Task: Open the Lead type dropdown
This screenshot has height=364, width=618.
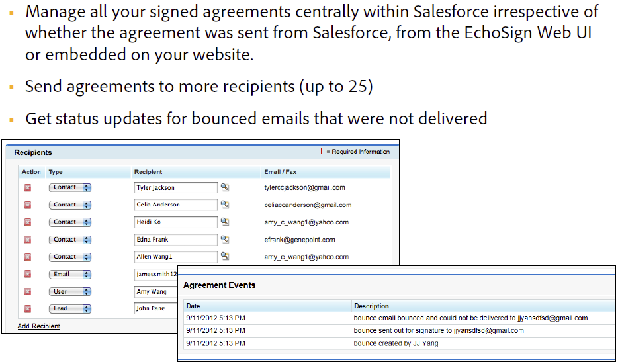Action: click(69, 308)
